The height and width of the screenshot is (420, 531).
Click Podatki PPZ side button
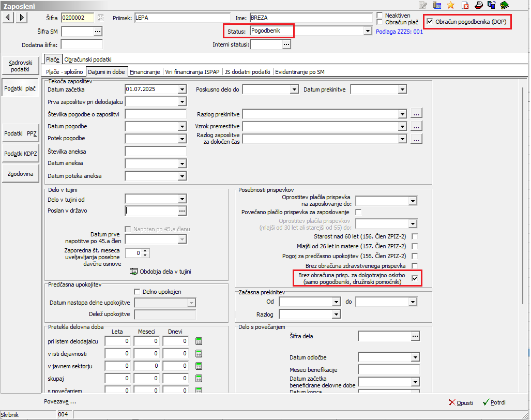coord(20,133)
